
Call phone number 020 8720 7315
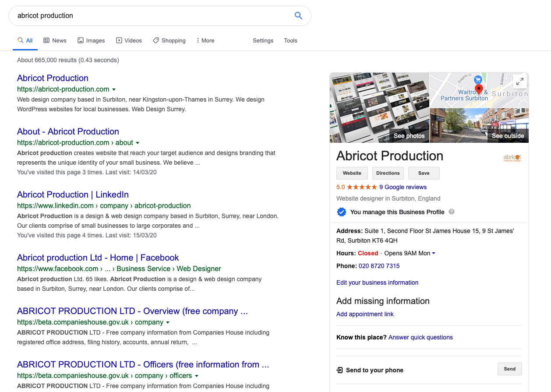point(379,266)
